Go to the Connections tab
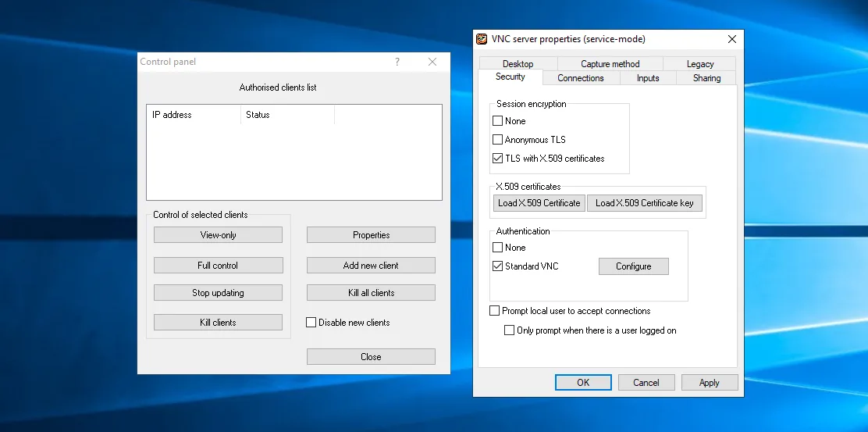Screen dimensions: 868x432 [x=581, y=78]
